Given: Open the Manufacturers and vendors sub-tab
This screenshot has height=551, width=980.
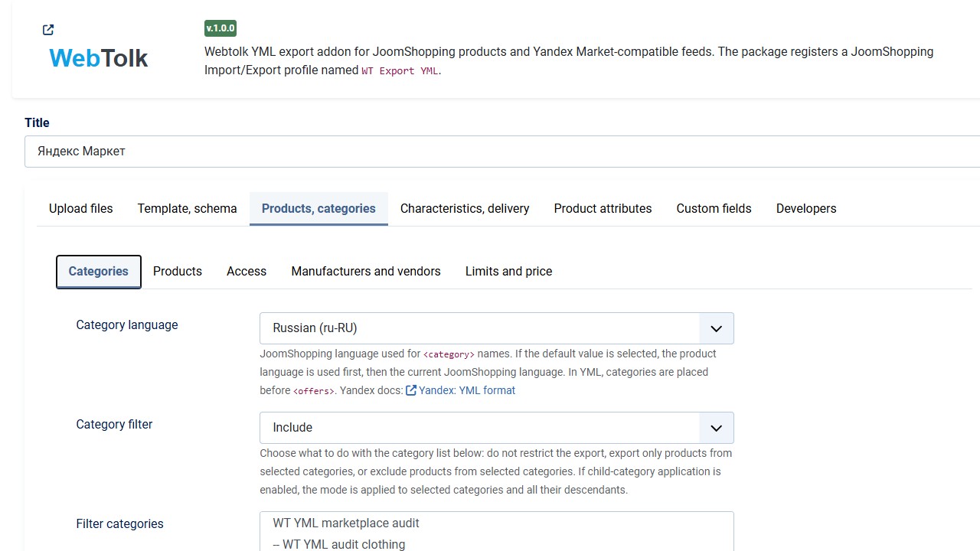Looking at the screenshot, I should coord(366,271).
